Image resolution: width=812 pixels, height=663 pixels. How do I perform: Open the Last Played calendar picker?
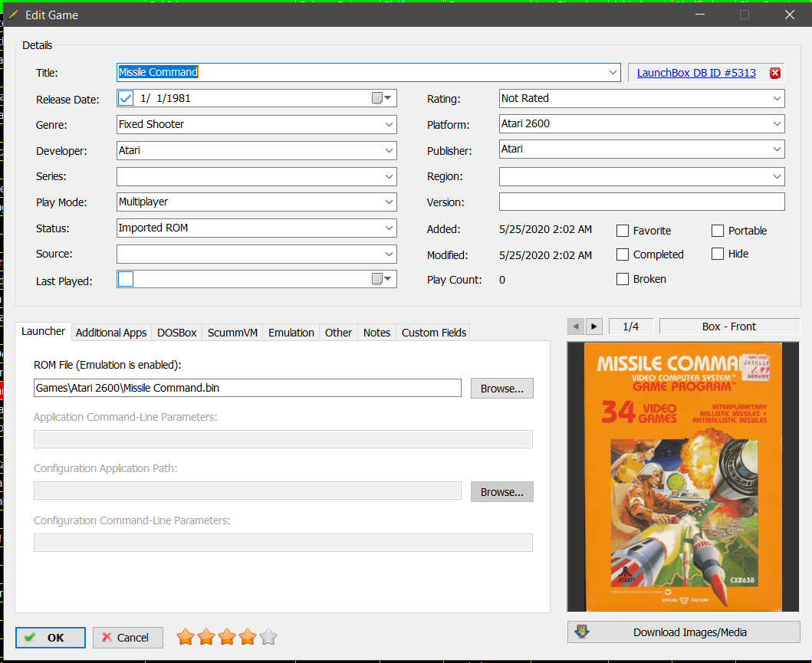pos(382,279)
